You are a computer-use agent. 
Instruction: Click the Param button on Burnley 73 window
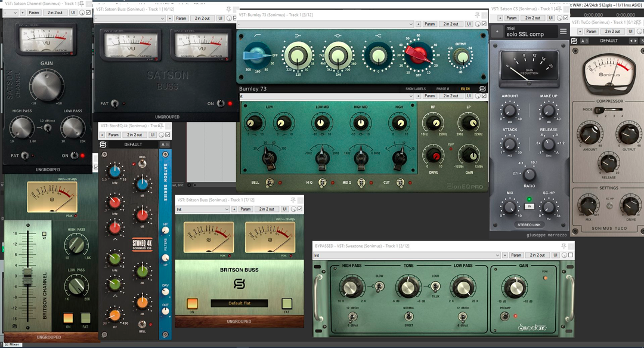[x=429, y=24]
